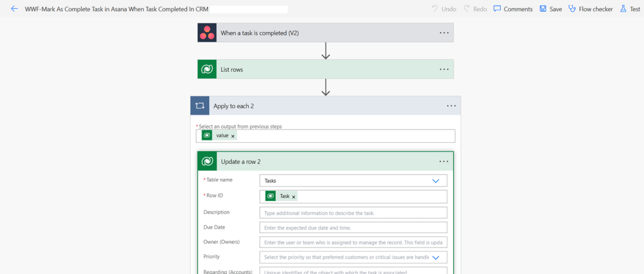Screen dimensions: 644x274
Task: Open the List rows ellipsis menu
Action: click(444, 69)
